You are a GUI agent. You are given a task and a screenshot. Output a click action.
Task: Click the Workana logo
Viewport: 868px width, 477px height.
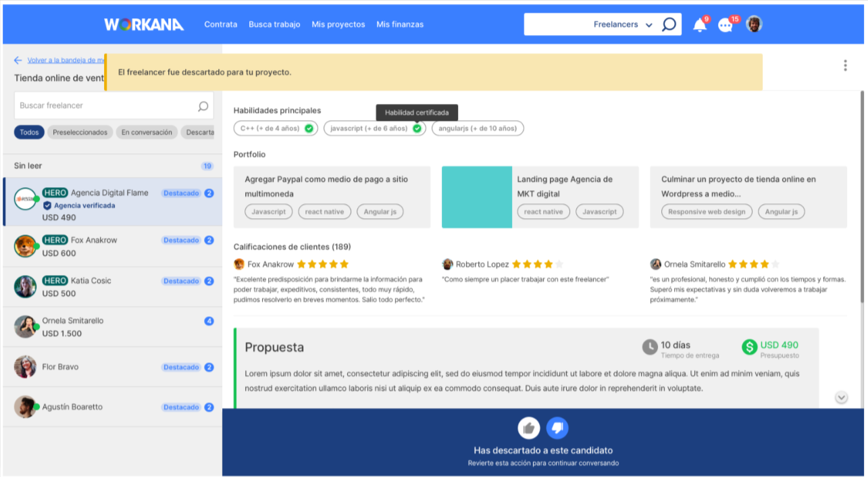point(144,24)
